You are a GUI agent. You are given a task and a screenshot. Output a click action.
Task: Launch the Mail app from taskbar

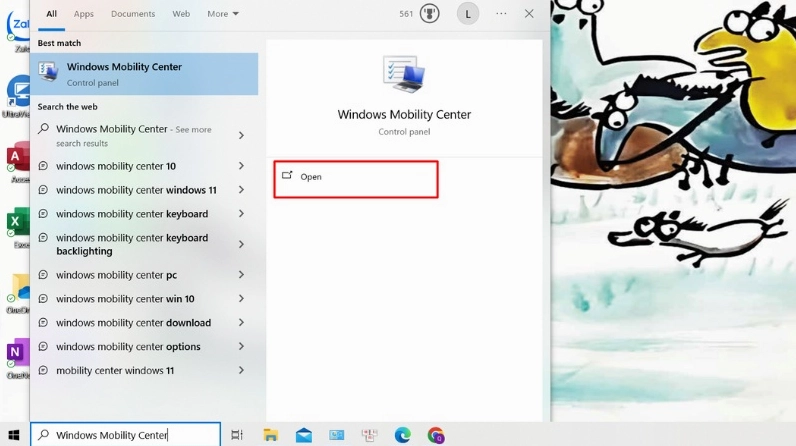[303, 435]
